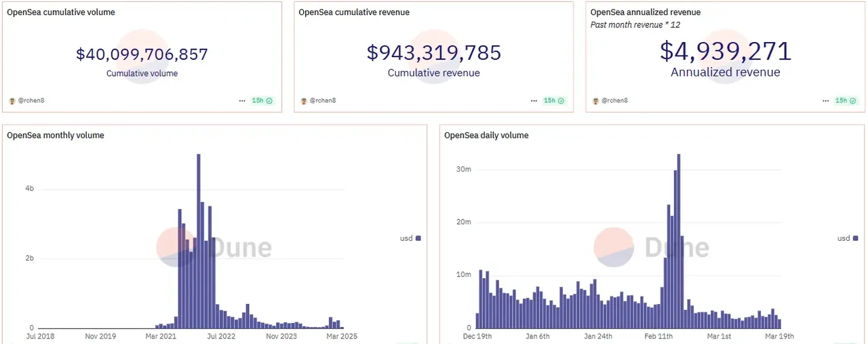Viewport: 868px width, 344px height.
Task: Click the 'OpenSea monthly volume' chart title
Action: (x=56, y=135)
